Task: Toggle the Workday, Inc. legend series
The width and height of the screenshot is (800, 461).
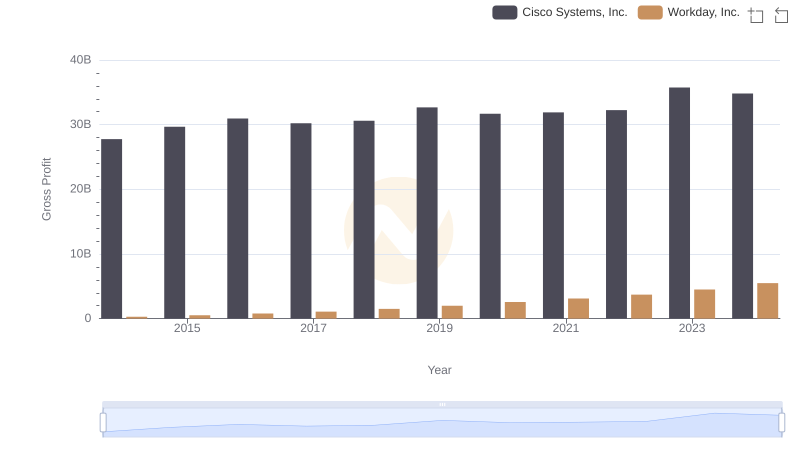Action: [x=689, y=12]
